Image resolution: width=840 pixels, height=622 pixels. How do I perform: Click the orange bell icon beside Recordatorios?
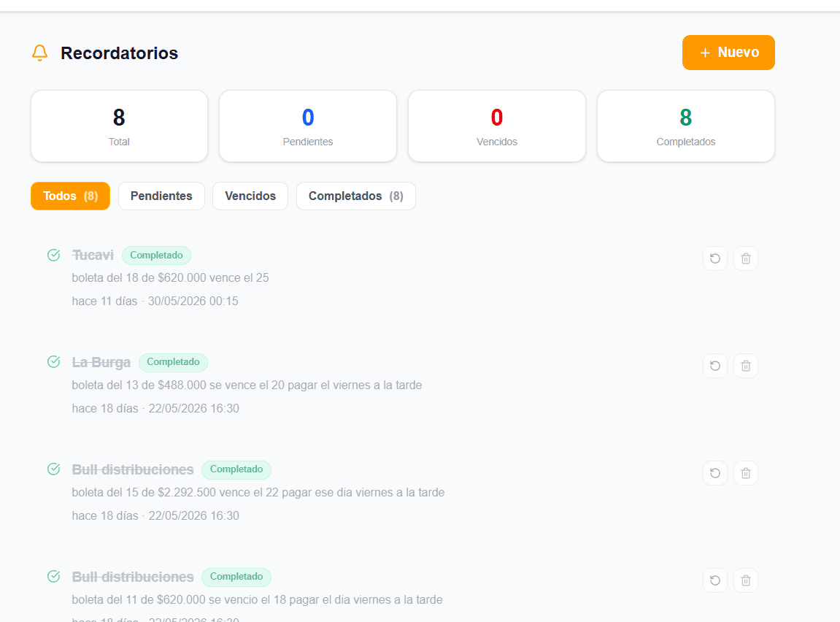point(39,53)
